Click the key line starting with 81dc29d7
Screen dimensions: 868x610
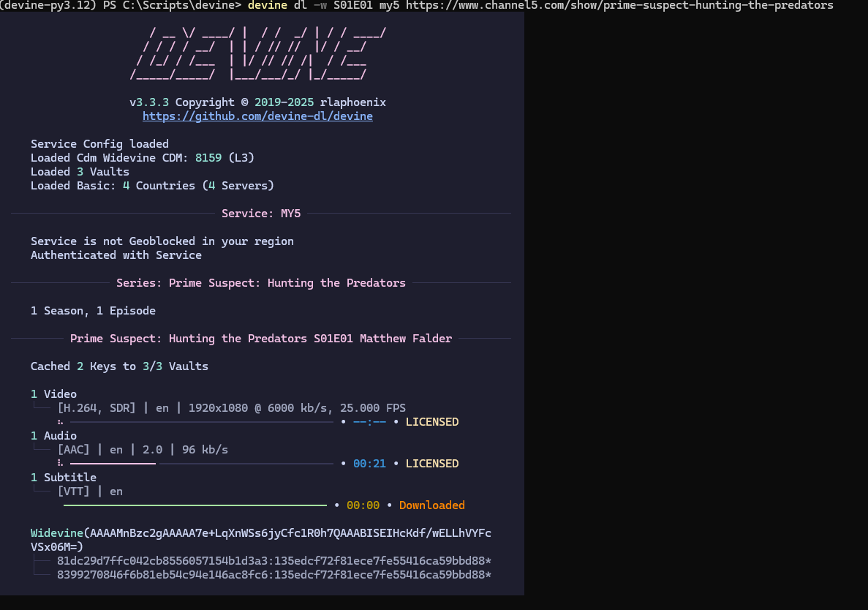coord(274,561)
